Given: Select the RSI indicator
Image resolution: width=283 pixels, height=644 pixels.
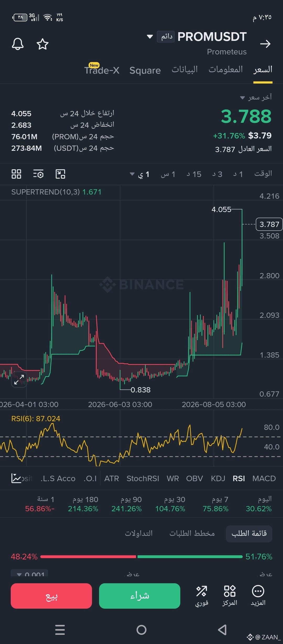Looking at the screenshot, I should tap(239, 479).
